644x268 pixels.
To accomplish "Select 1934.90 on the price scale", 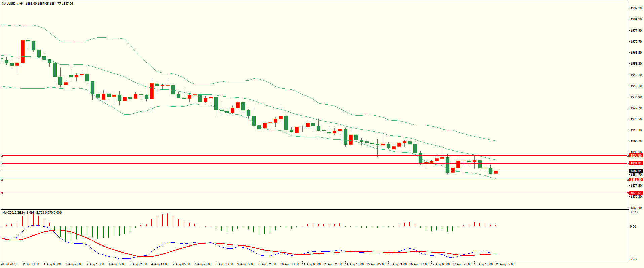I will click(x=636, y=97).
